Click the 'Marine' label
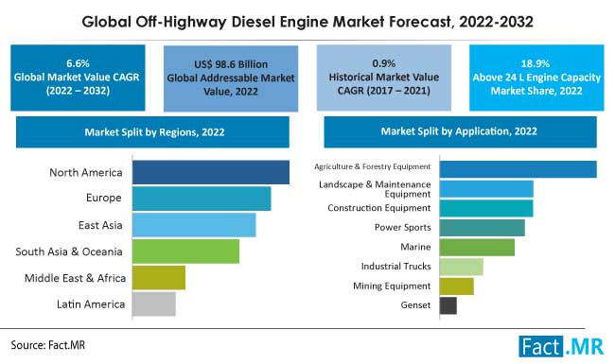615x364 pixels. pos(415,247)
